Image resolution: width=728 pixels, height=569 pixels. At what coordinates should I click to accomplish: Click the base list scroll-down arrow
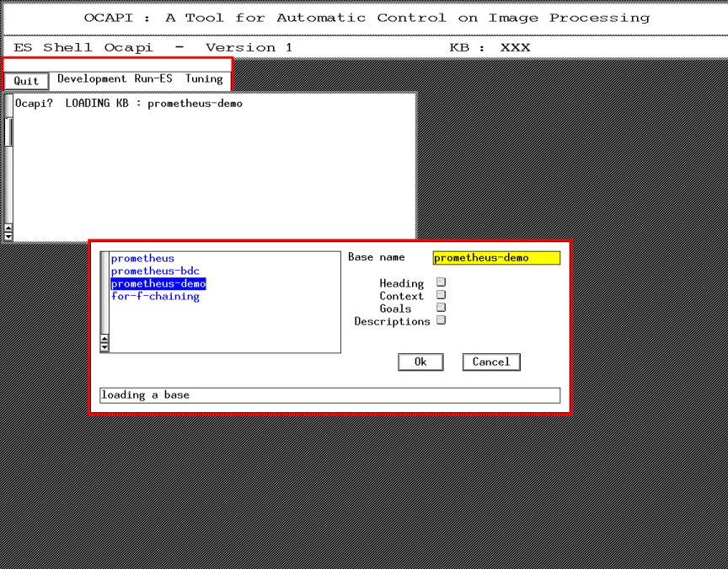point(104,347)
